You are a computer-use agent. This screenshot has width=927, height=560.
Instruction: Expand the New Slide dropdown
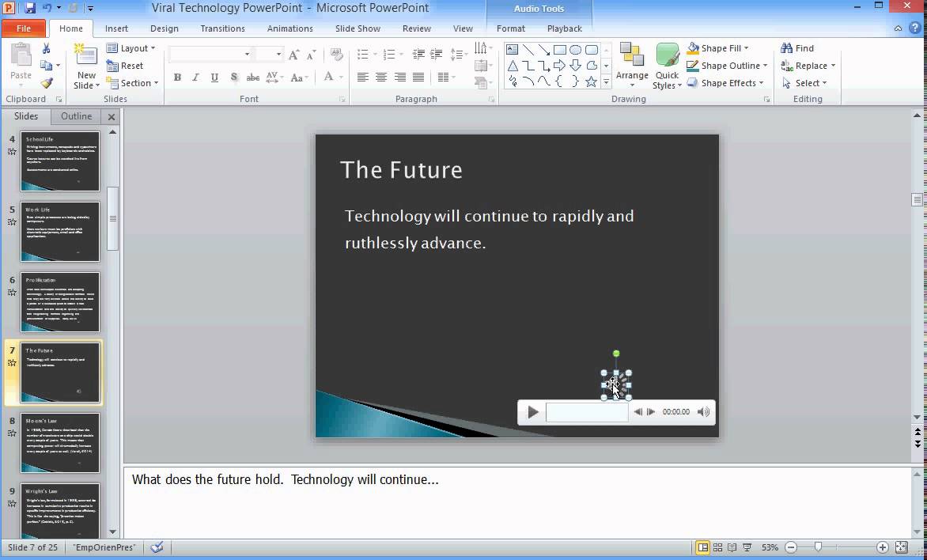85,85
